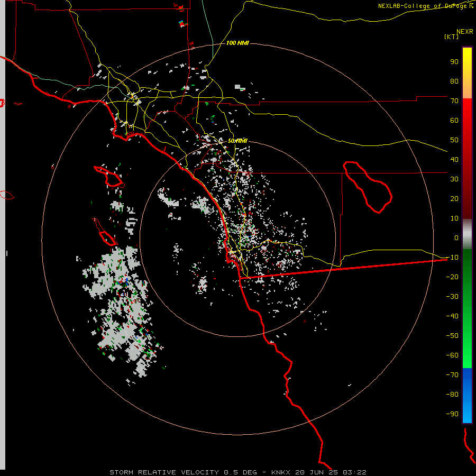Screen dimensions: 476x476
Task: Click the 100 NMI range ring label
Action: tap(237, 43)
